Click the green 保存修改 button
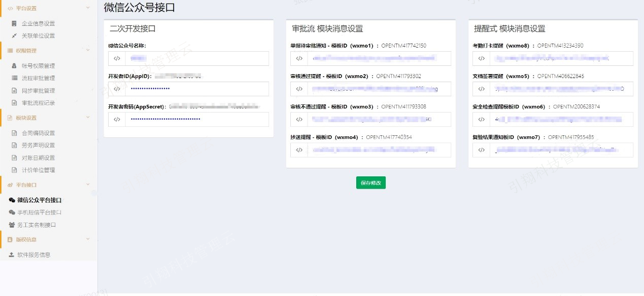This screenshot has width=644, height=296. 371,182
